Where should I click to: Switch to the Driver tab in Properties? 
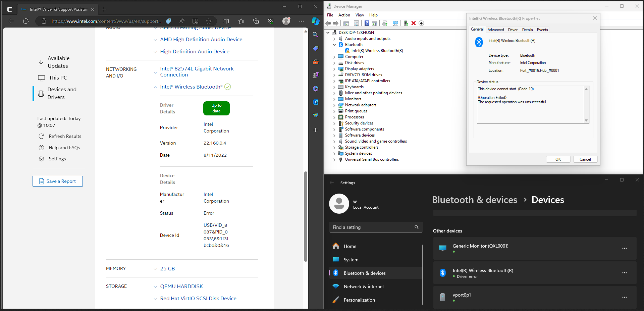point(513,30)
